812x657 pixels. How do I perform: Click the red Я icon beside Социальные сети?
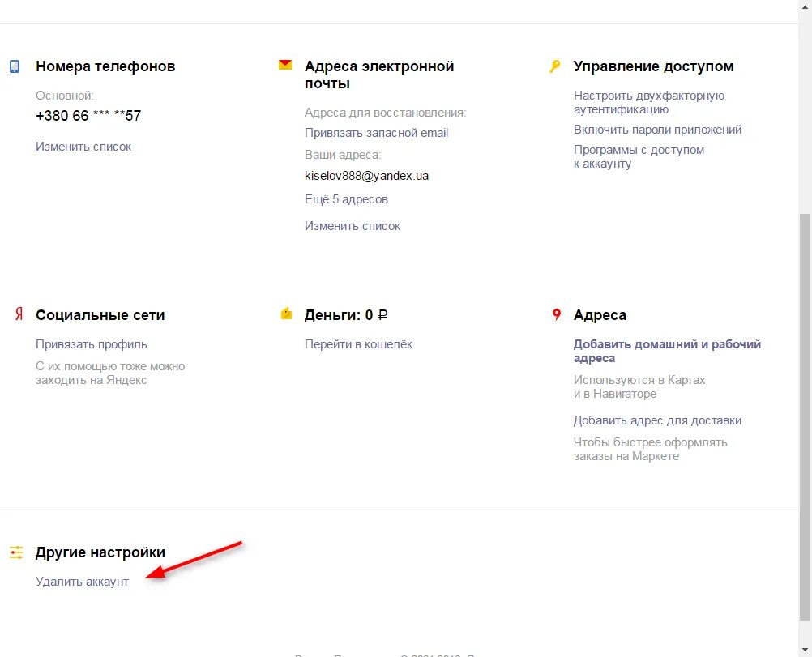(19, 314)
